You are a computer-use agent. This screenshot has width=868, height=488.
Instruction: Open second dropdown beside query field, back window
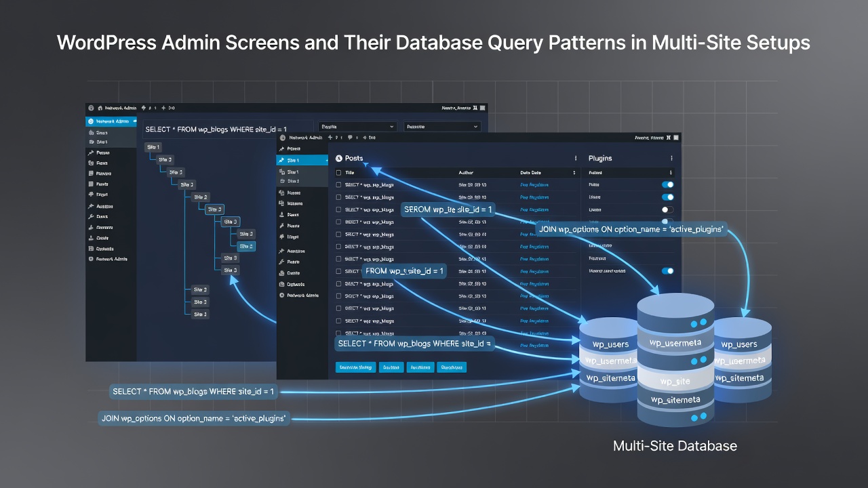point(443,127)
